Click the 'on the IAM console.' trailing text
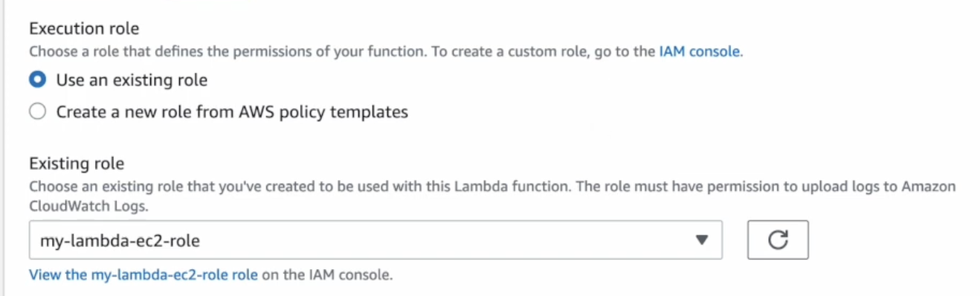This screenshot has height=296, width=980. tap(326, 274)
